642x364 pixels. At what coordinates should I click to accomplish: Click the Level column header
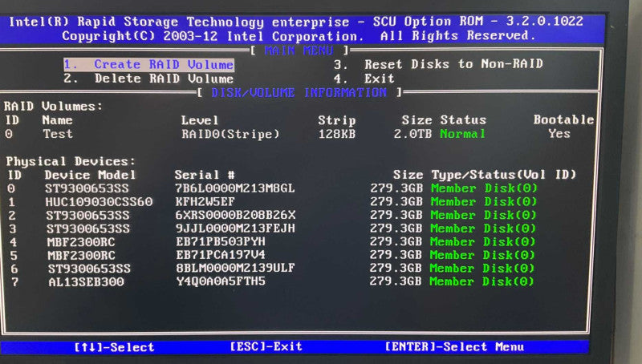coord(200,120)
